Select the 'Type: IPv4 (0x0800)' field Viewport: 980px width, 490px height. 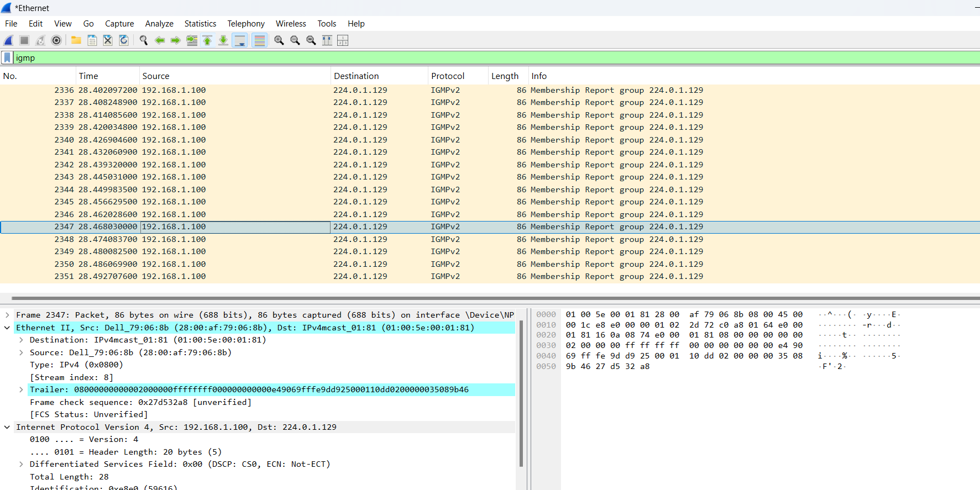pos(76,365)
